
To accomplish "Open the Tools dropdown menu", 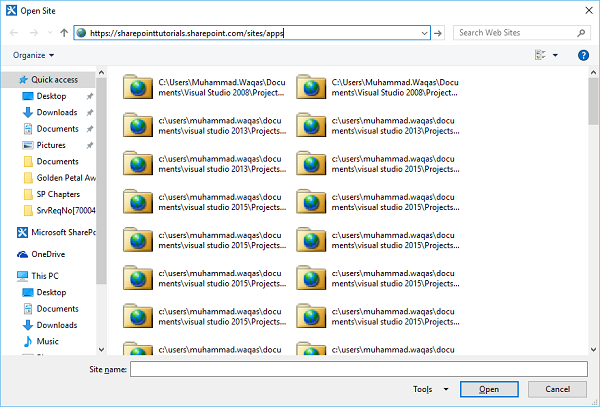I will tap(430, 389).
